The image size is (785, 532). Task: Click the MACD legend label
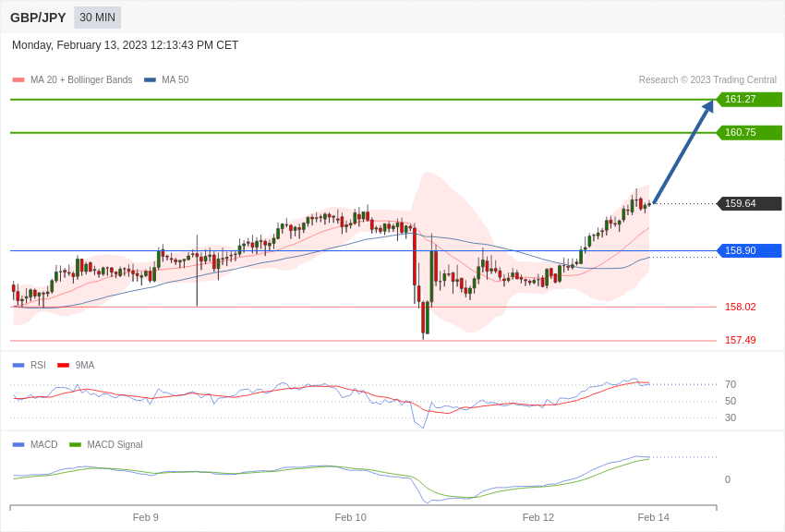click(x=43, y=445)
